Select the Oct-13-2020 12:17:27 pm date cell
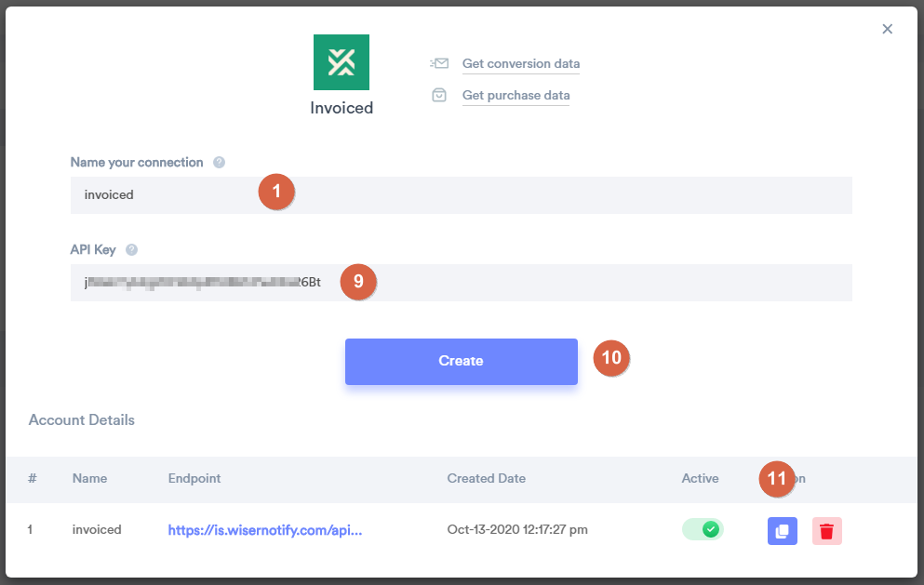The height and width of the screenshot is (585, 924). pyautogui.click(x=517, y=529)
